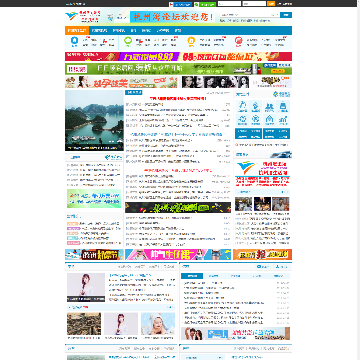The height and width of the screenshot is (360, 360).
Task: Open the pink fashion banner above lower sections
Action: click(178, 255)
